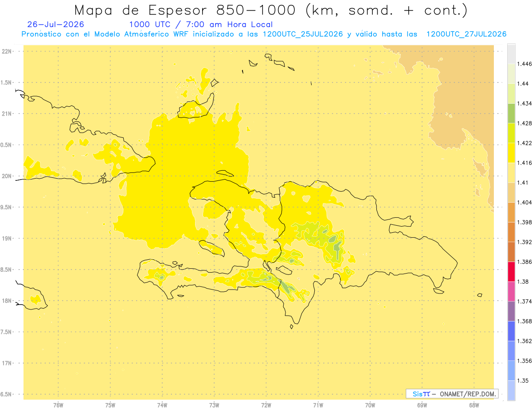
Task: Pick the palest blue swatch below 1.35
Action: [511, 391]
